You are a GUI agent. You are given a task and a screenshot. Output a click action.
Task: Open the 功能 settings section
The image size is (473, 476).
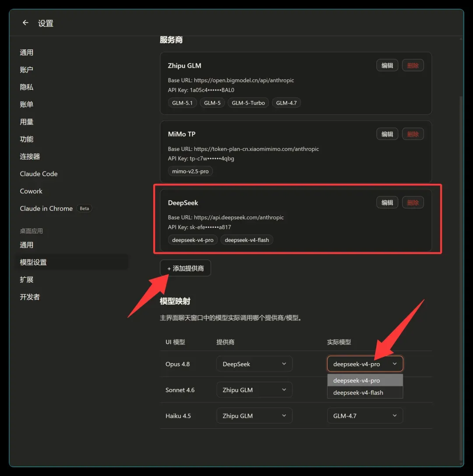(x=27, y=139)
